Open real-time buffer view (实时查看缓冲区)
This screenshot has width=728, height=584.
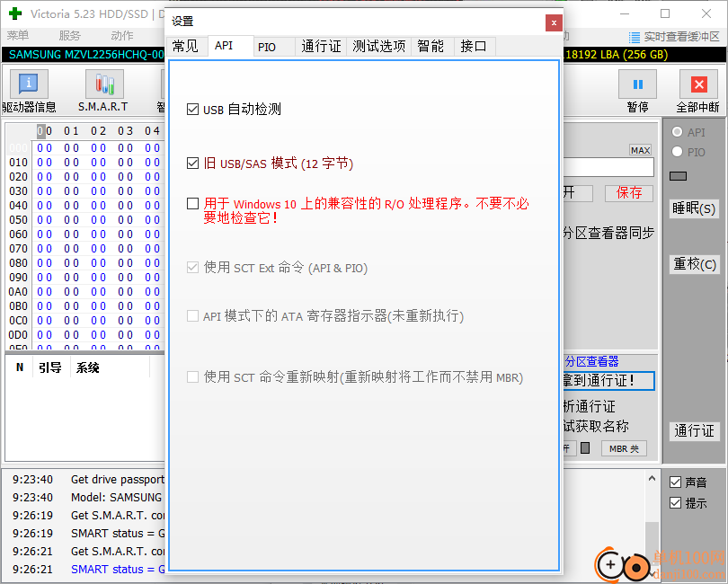pyautogui.click(x=674, y=37)
